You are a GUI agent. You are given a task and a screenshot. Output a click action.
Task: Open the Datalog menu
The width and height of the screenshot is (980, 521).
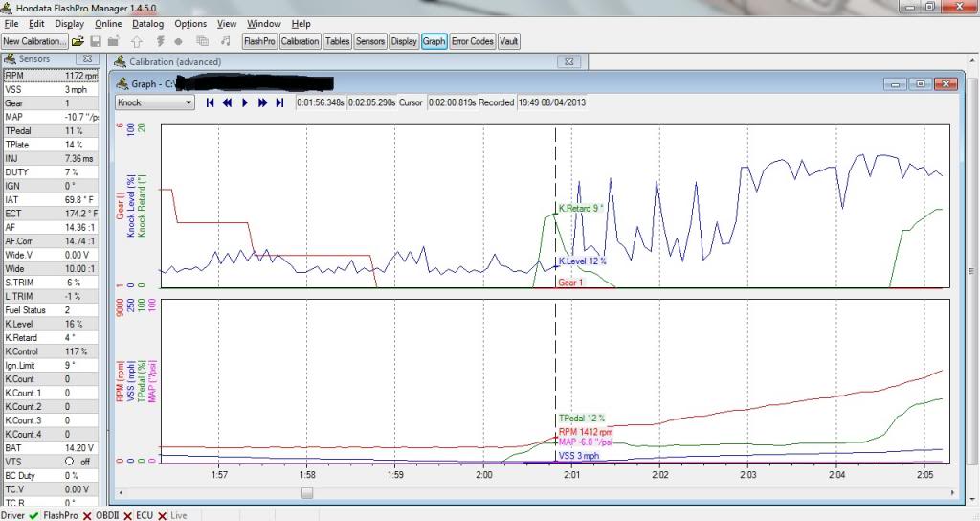[x=147, y=24]
